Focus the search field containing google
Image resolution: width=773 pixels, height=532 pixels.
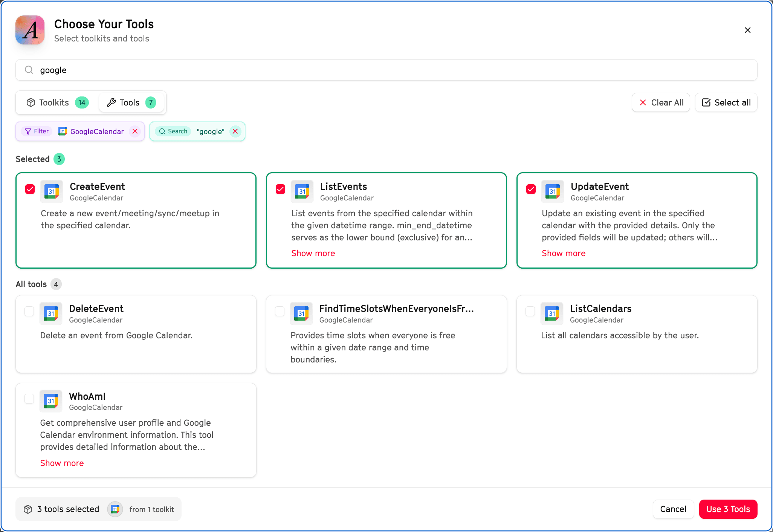click(386, 70)
